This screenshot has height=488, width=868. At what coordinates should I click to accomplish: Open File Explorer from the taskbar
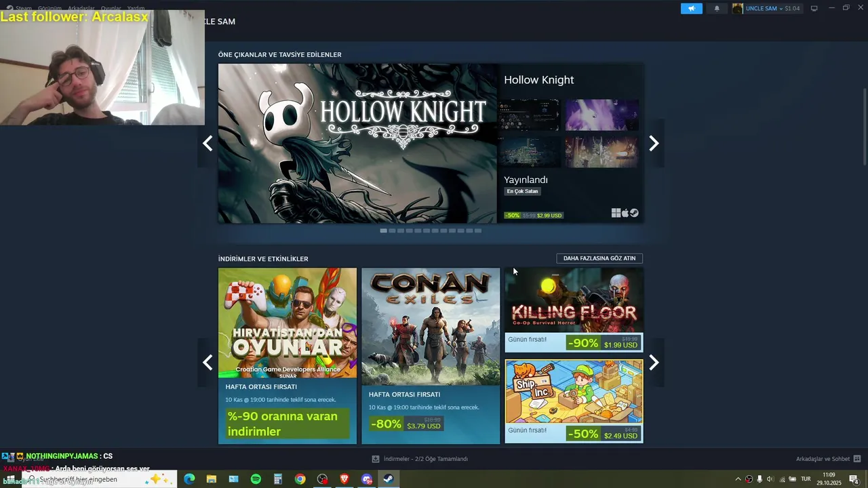pyautogui.click(x=211, y=479)
